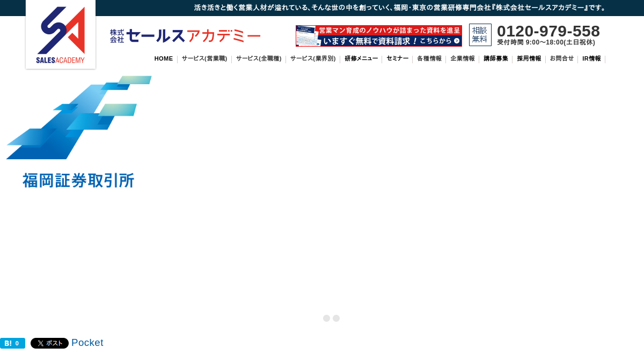Image resolution: width=644 pixels, height=362 pixels.
Task: Click the top header tagline text
Action: [401, 8]
